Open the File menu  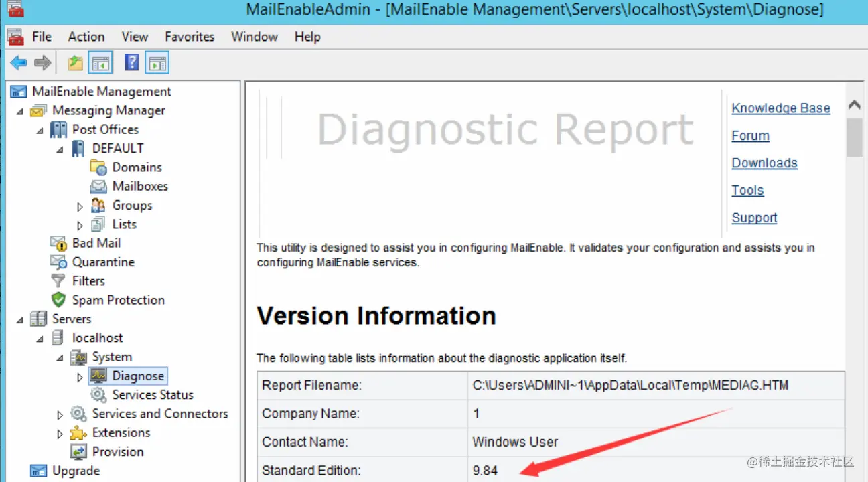coord(42,37)
